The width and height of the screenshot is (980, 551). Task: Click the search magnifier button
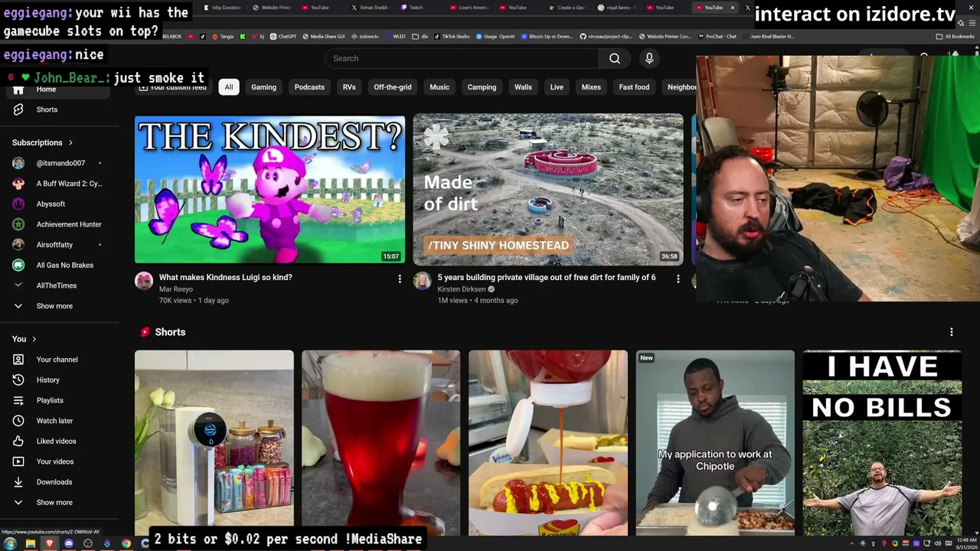614,58
